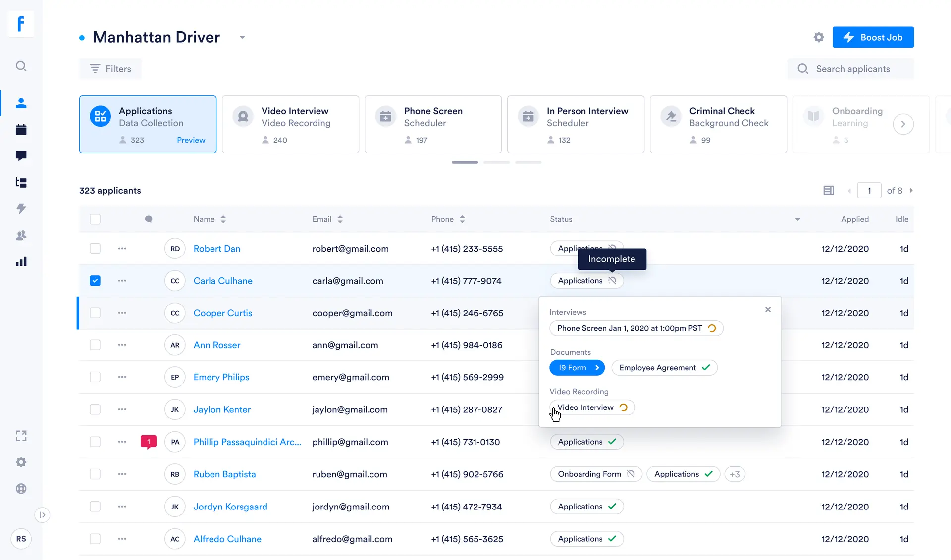Open the messages chat icon in sidebar
Screen dimensions: 951x560
tap(21, 156)
